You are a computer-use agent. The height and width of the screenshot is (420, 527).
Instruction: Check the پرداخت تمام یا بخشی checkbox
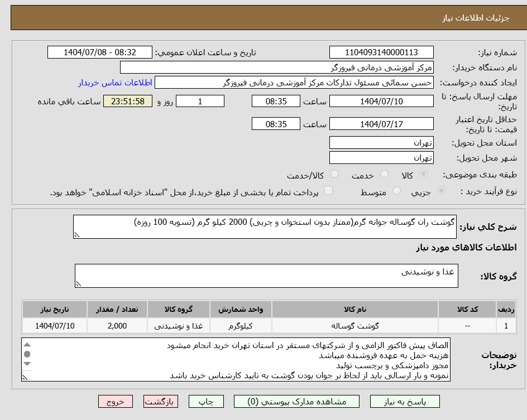pyautogui.click(x=328, y=190)
